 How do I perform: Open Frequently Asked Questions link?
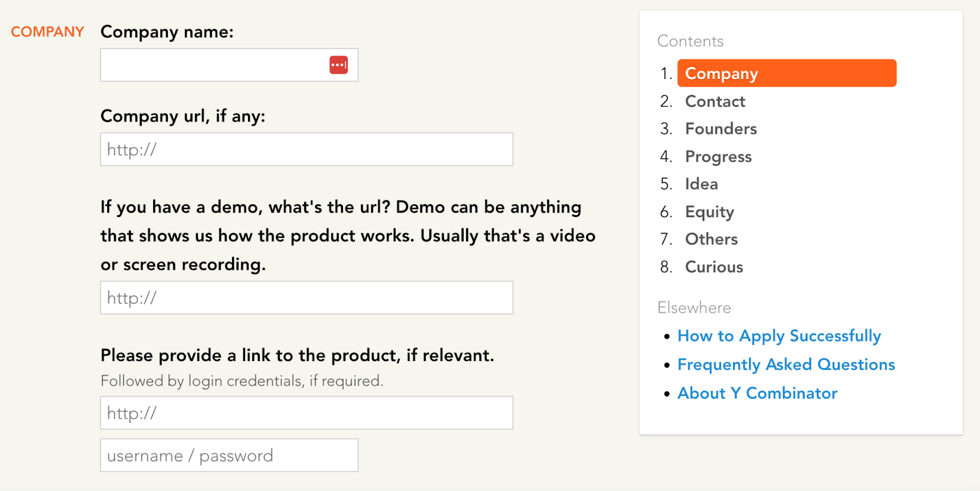tap(786, 365)
